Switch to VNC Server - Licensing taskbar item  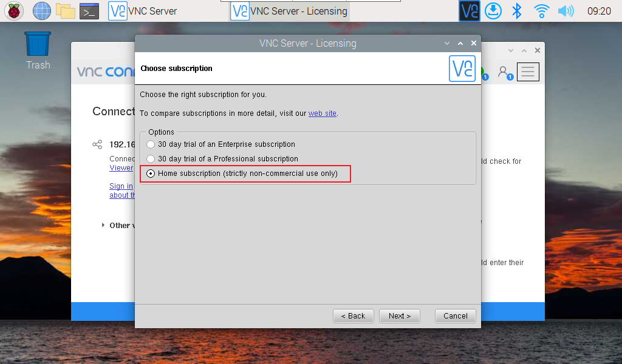(289, 11)
